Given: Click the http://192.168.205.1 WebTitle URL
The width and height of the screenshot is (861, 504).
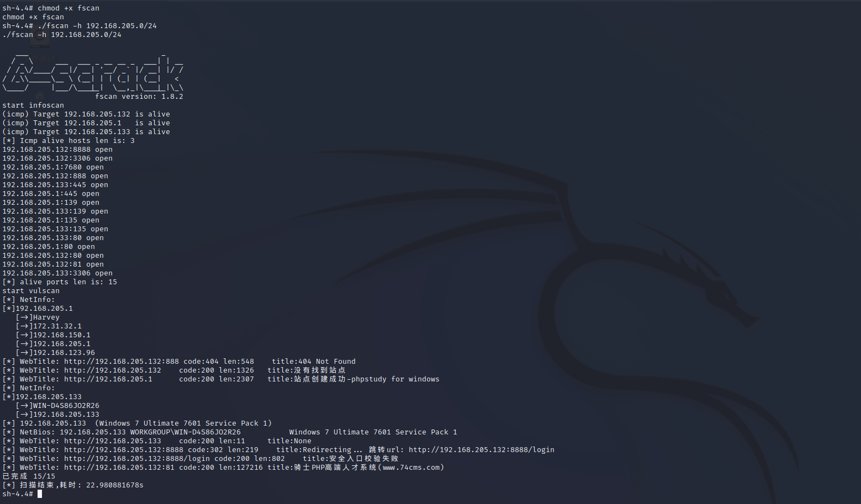Looking at the screenshot, I should point(108,379).
